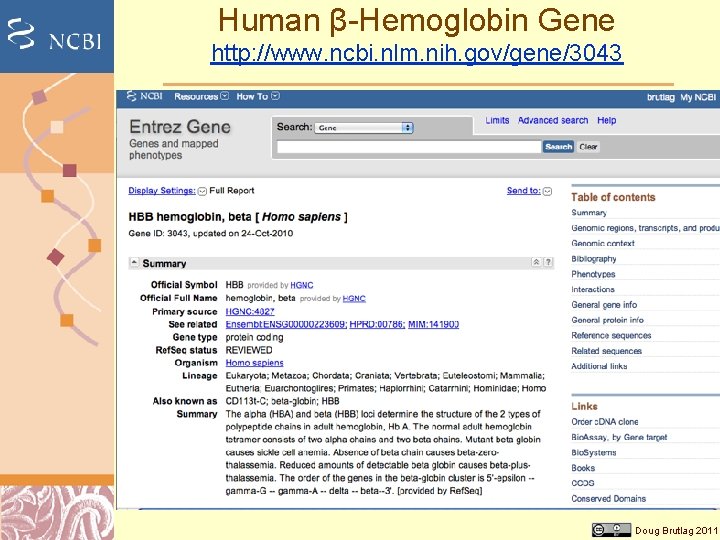The image size is (720, 540).
Task: Open the MIM:141900 link
Action: (433, 324)
